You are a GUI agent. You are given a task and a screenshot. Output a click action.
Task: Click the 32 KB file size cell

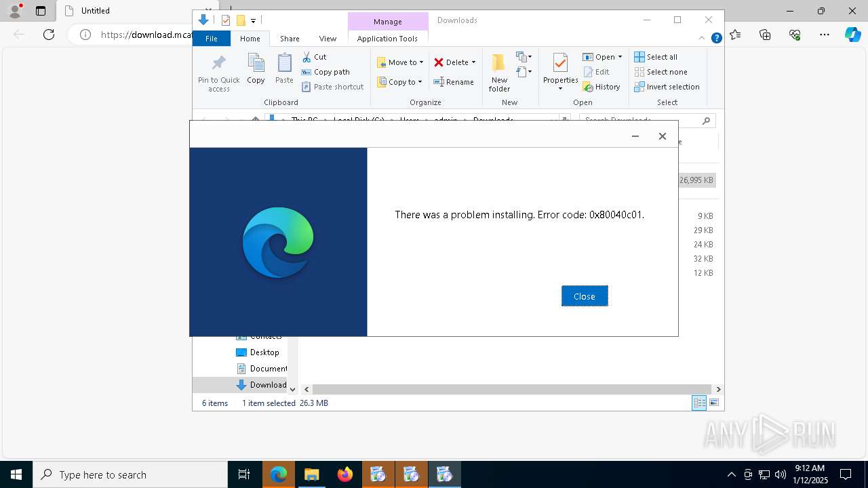point(703,259)
